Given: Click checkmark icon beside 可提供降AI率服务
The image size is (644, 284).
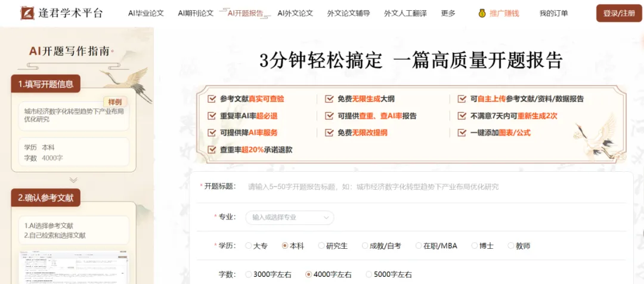Looking at the screenshot, I should pyautogui.click(x=212, y=133).
